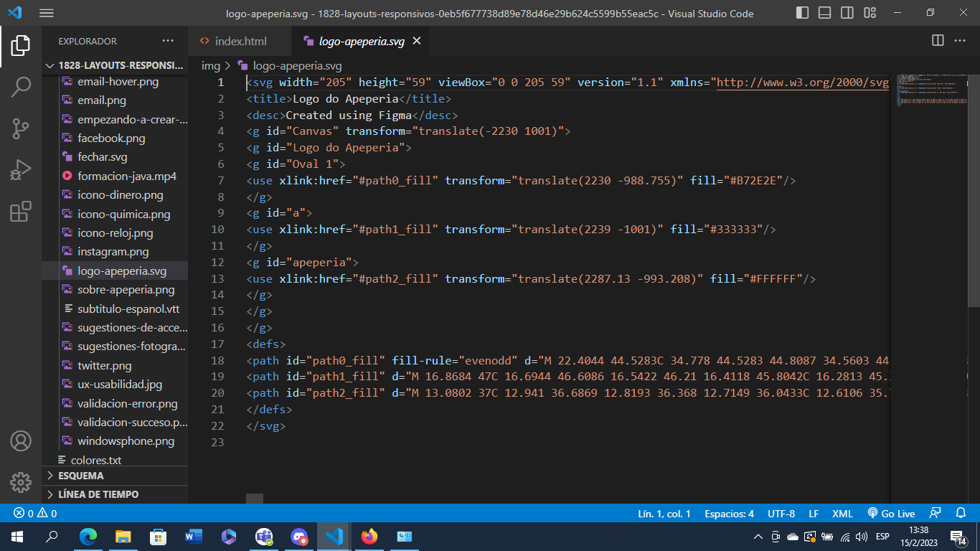Screen dimensions: 980x551
Task: Open editor More Actions ellipsis
Action: pyautogui.click(x=960, y=41)
